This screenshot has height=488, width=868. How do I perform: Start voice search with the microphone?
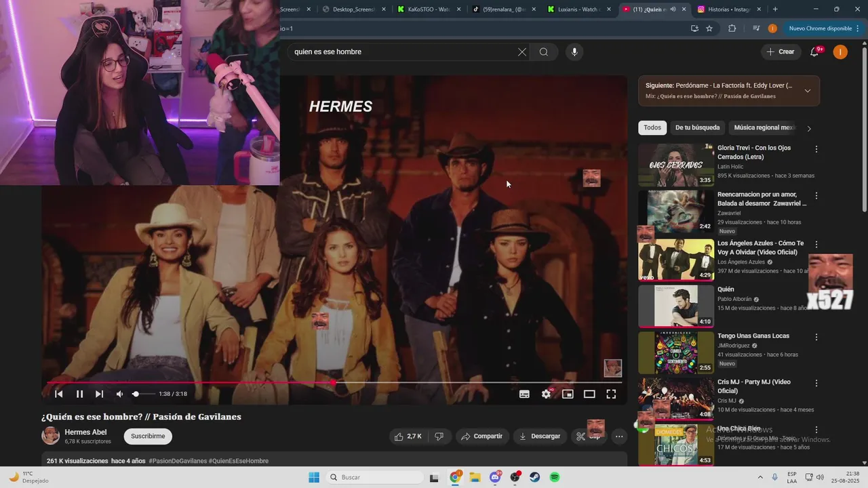574,52
